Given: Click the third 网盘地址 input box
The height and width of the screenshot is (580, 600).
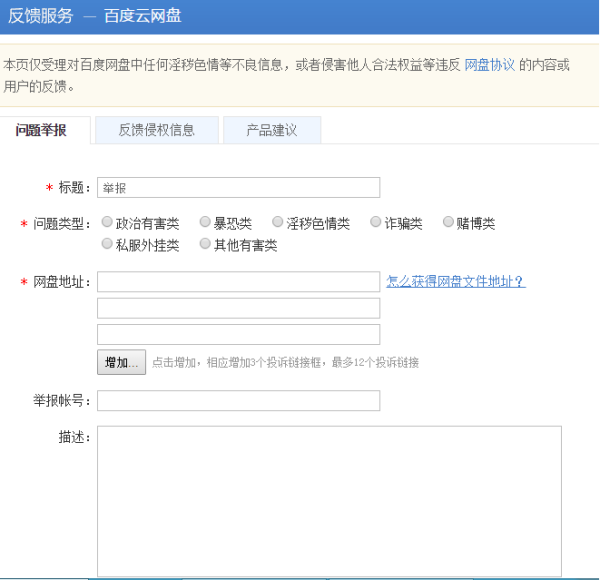Looking at the screenshot, I should point(238,334).
